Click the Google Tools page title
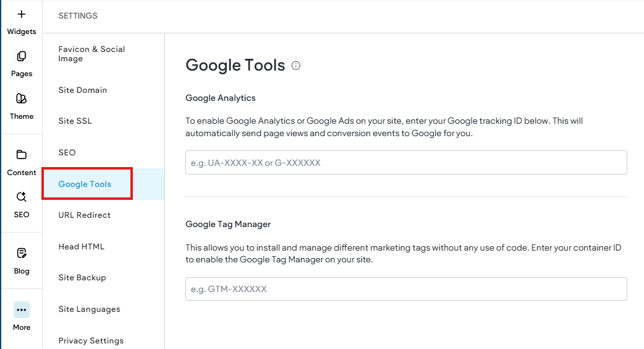The width and height of the screenshot is (644, 349). (x=235, y=66)
